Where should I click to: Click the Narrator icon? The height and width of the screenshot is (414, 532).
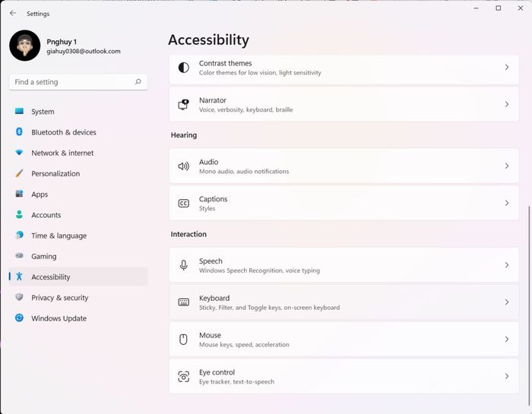click(184, 104)
